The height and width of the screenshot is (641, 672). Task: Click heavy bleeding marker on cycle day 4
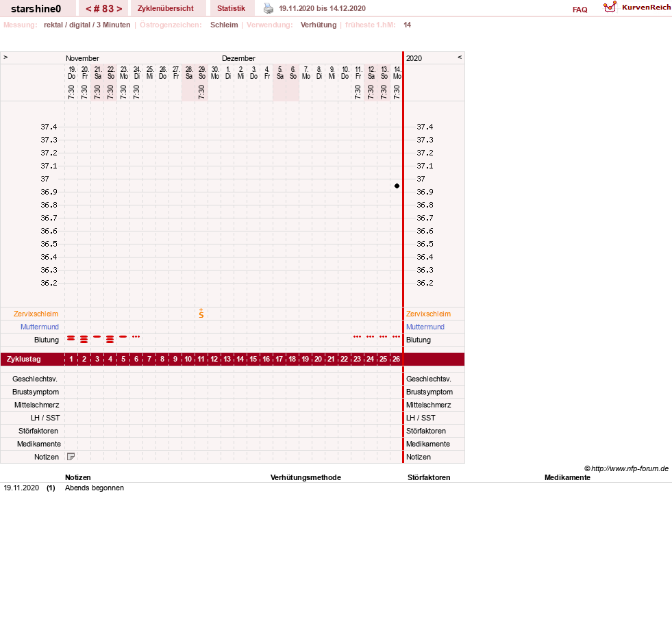[110, 340]
